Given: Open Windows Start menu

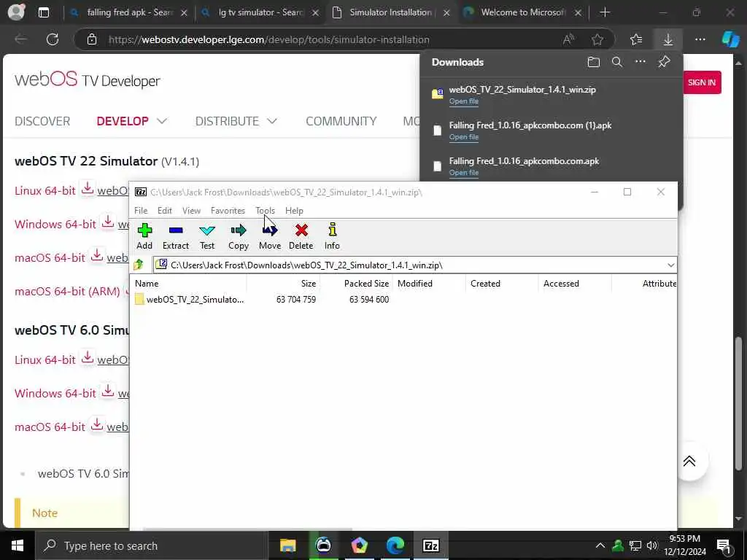Looking at the screenshot, I should pos(18,545).
